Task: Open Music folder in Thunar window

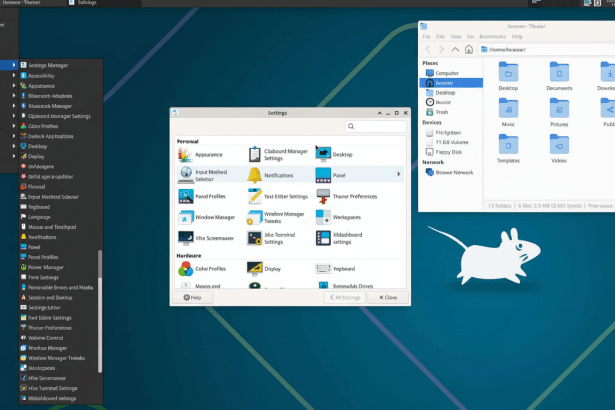Action: pyautogui.click(x=508, y=113)
